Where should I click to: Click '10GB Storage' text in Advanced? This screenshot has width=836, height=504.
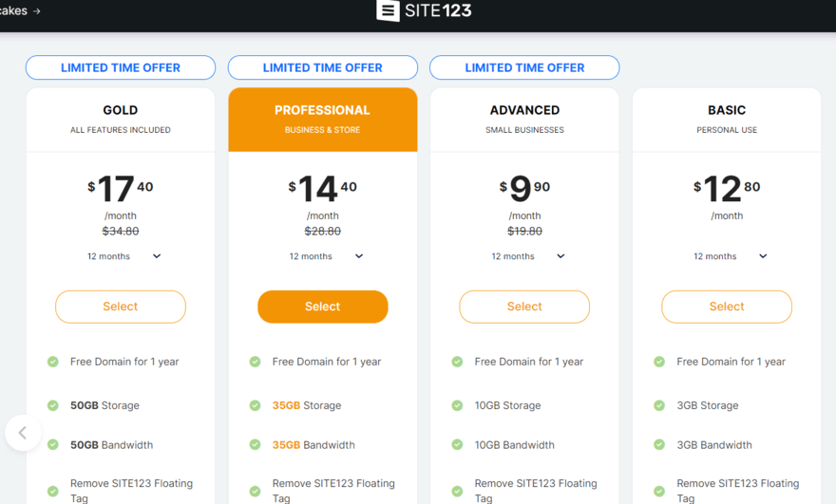507,405
